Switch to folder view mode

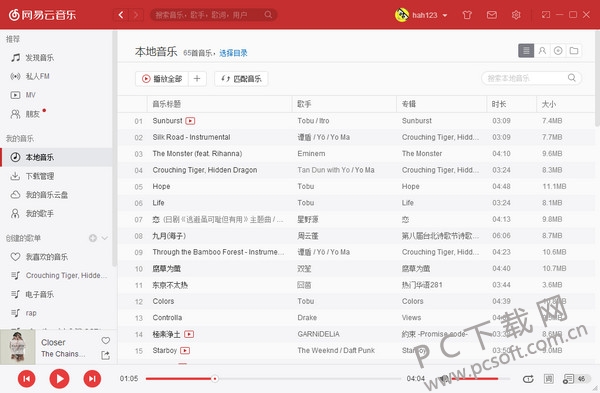[x=574, y=51]
